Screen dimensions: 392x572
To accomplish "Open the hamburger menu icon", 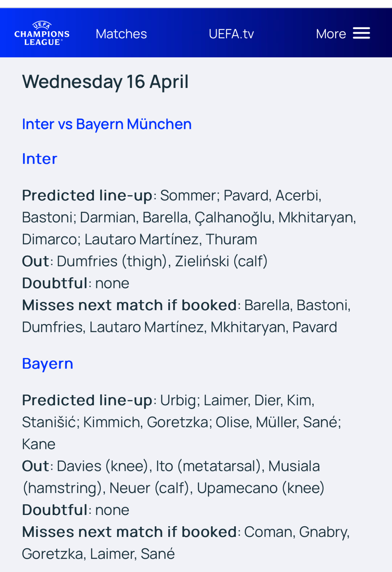I will point(361,33).
